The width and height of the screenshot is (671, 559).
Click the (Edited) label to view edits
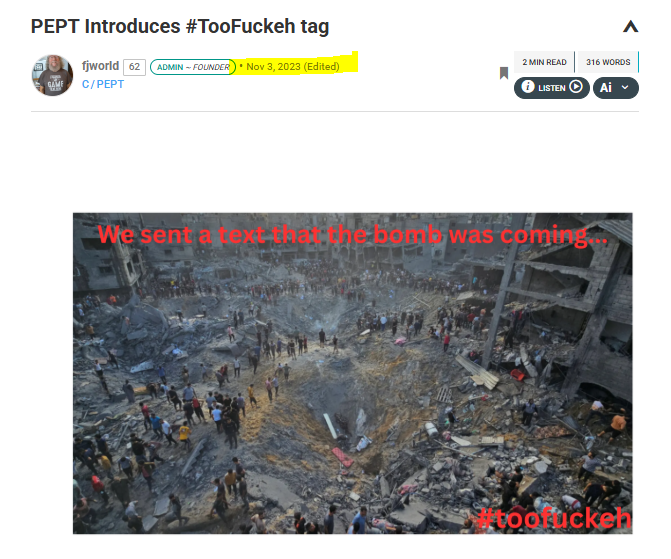(x=321, y=67)
